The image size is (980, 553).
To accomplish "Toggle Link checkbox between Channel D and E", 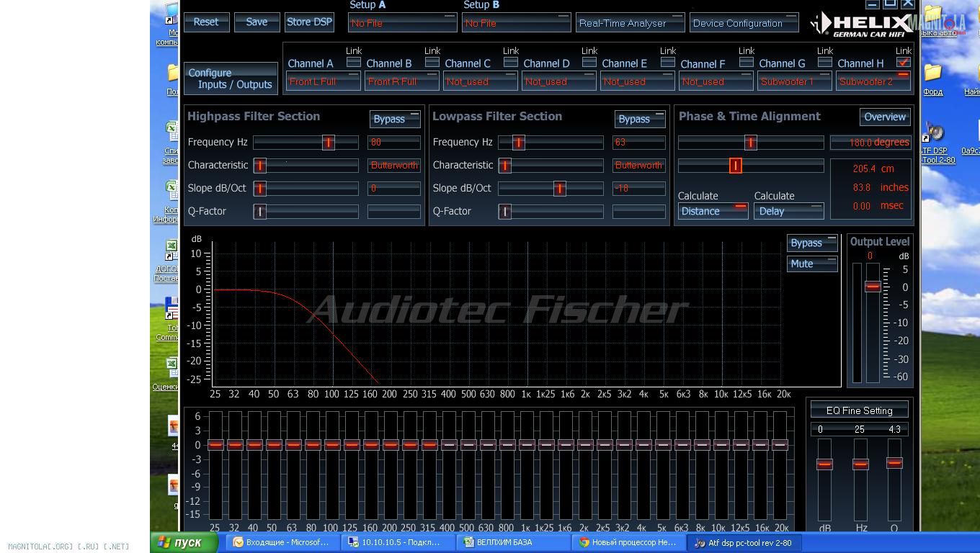I will [589, 62].
